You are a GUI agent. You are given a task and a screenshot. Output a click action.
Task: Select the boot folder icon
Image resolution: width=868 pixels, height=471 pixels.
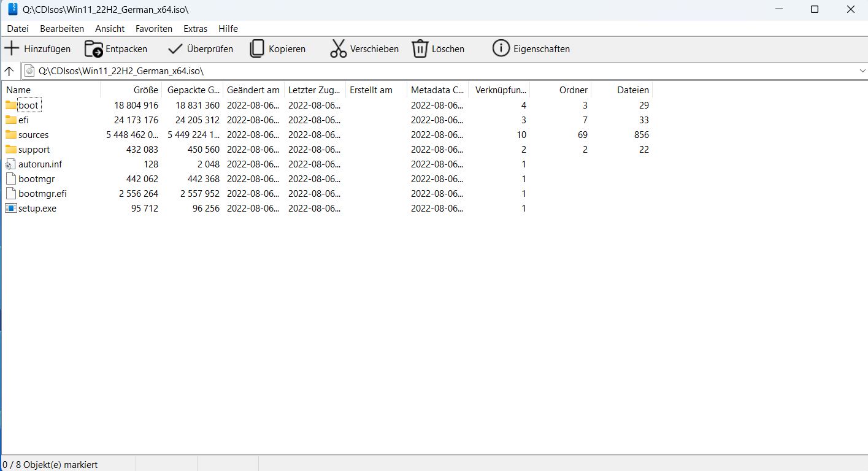tap(11, 105)
